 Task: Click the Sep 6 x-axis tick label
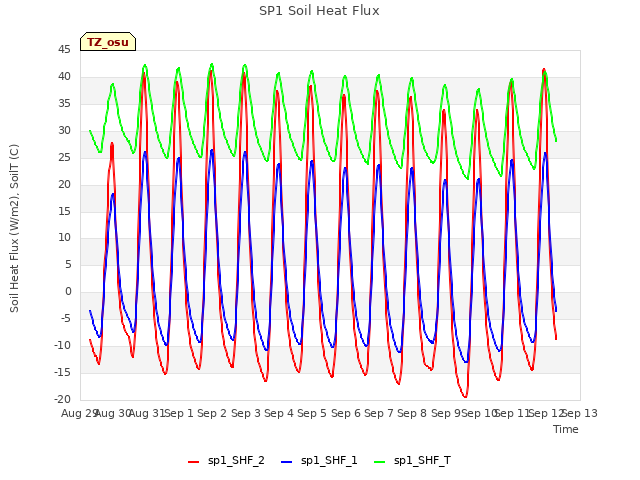(346, 413)
